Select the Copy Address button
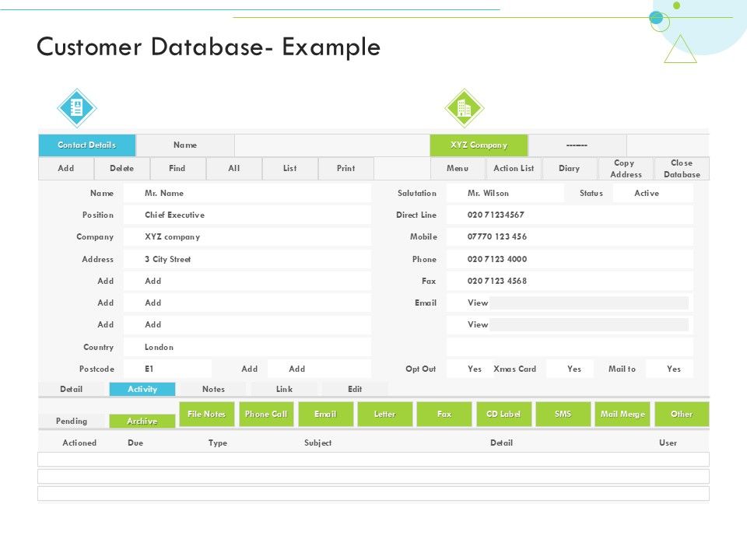Viewport: 747px width, 560px height. click(626, 169)
